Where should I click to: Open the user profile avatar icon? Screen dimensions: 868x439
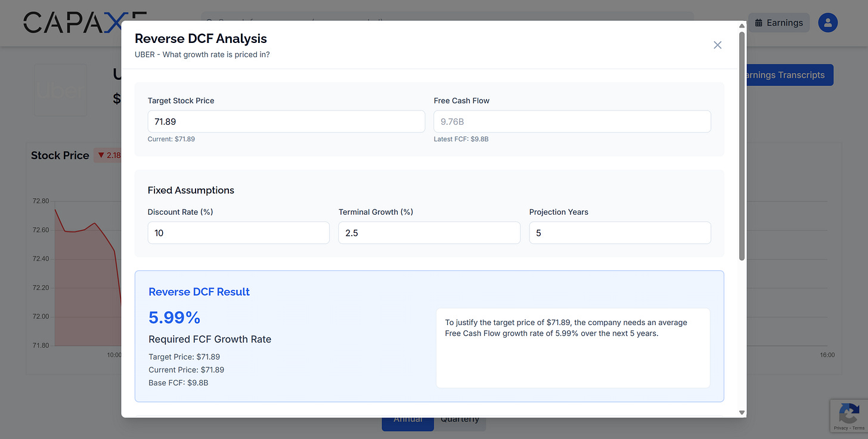point(828,23)
